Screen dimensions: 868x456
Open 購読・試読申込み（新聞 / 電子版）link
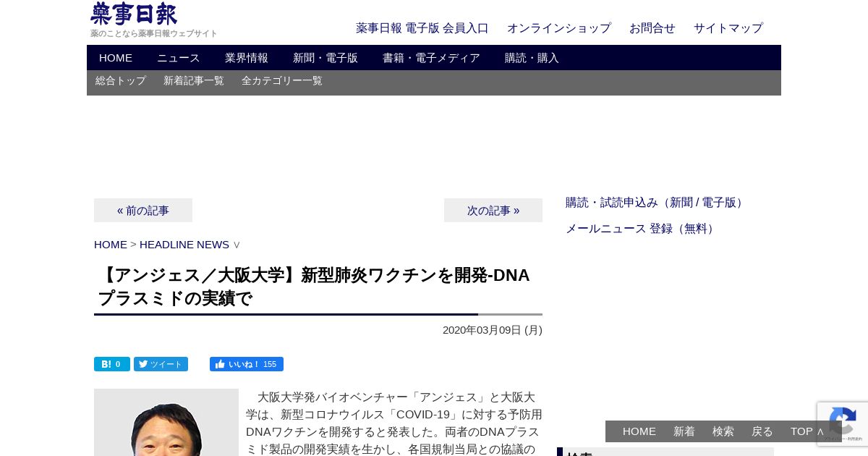pyautogui.click(x=656, y=203)
